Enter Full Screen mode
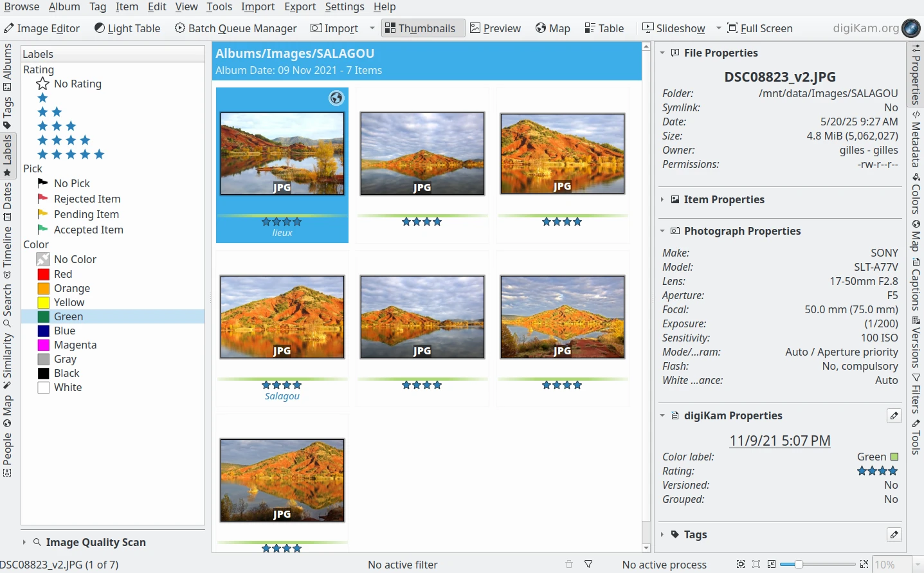The height and width of the screenshot is (573, 924). click(759, 28)
